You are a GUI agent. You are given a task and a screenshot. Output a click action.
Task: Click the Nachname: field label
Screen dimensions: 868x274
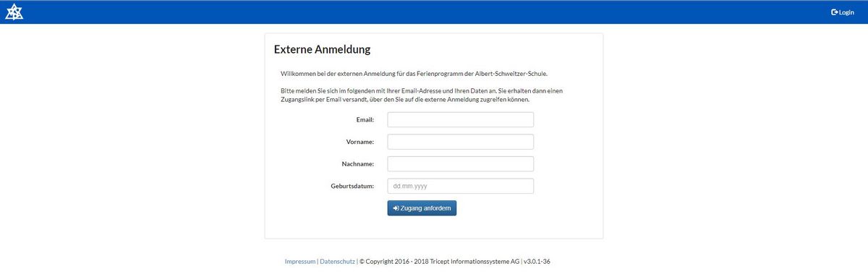[x=358, y=164]
